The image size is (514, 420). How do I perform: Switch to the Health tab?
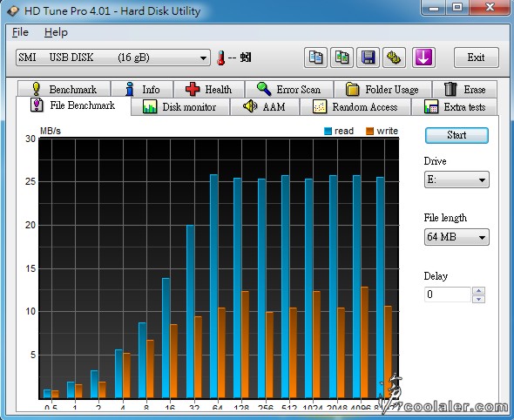pos(209,89)
